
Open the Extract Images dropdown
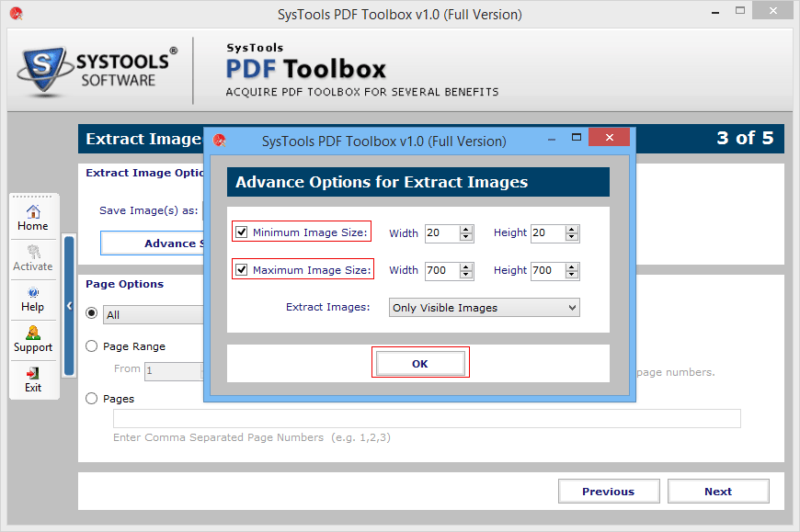point(485,308)
